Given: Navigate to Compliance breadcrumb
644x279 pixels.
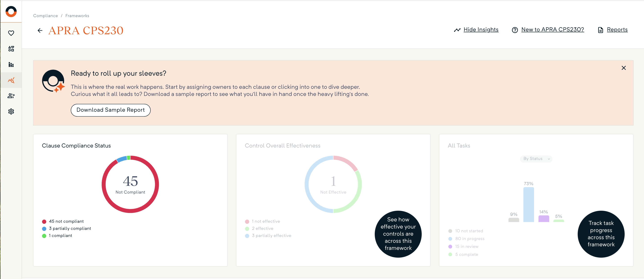Looking at the screenshot, I should [45, 16].
